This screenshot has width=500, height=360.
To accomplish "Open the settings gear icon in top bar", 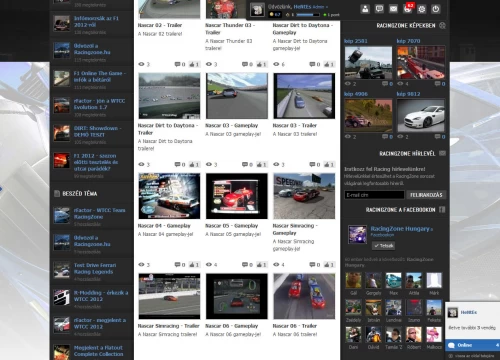I will point(422,9).
